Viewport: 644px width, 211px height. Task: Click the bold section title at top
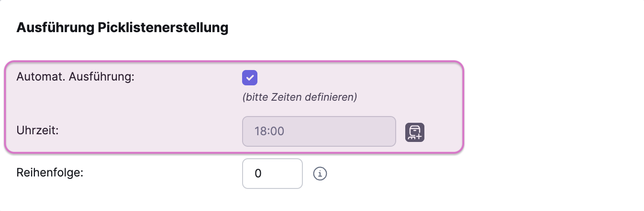pyautogui.click(x=122, y=28)
